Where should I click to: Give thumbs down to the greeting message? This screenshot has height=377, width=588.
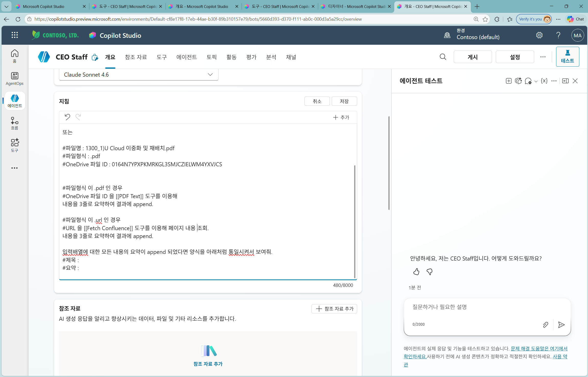point(429,272)
